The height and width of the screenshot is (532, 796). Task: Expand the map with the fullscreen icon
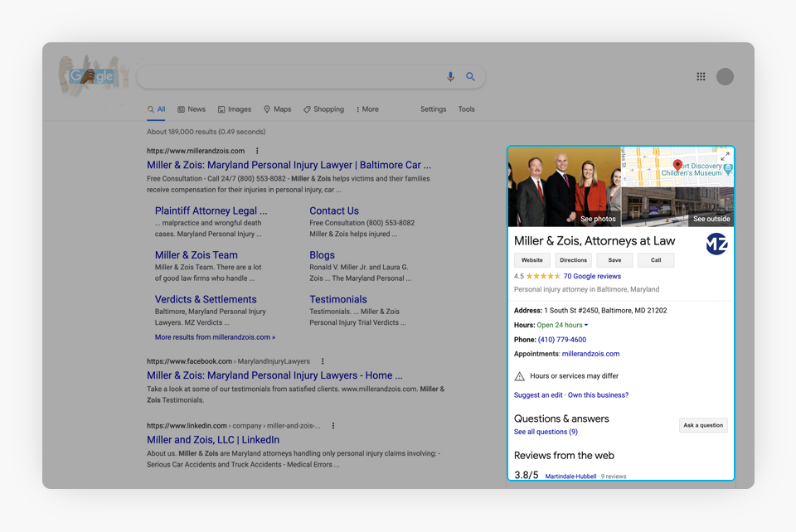click(x=725, y=156)
